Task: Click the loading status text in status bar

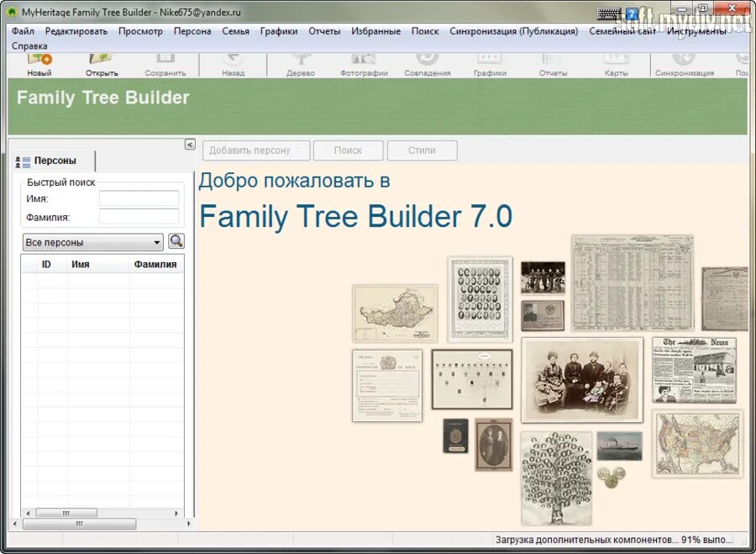Action: (x=614, y=540)
